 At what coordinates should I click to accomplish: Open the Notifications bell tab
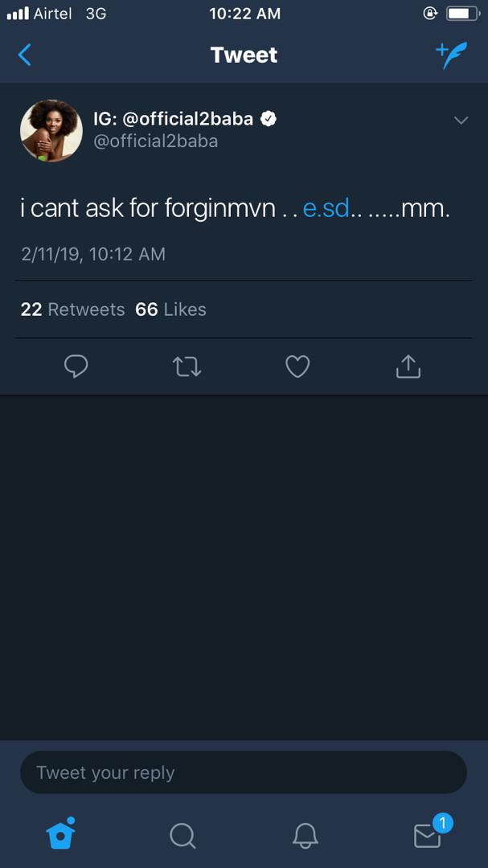pyautogui.click(x=305, y=836)
